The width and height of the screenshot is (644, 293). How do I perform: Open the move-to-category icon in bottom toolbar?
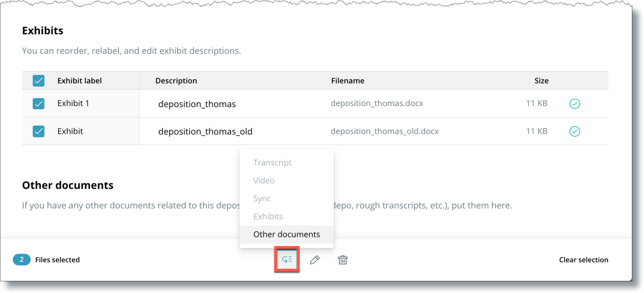(x=287, y=260)
